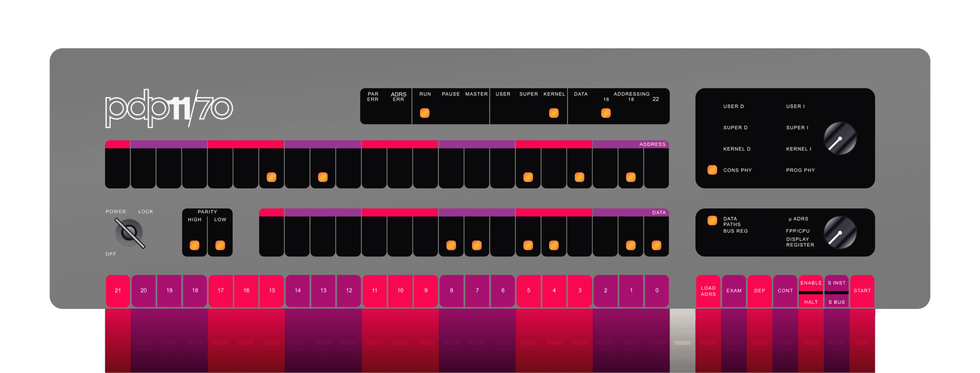Click the MASTER indicator label
This screenshot has width=980, height=373.
[477, 94]
